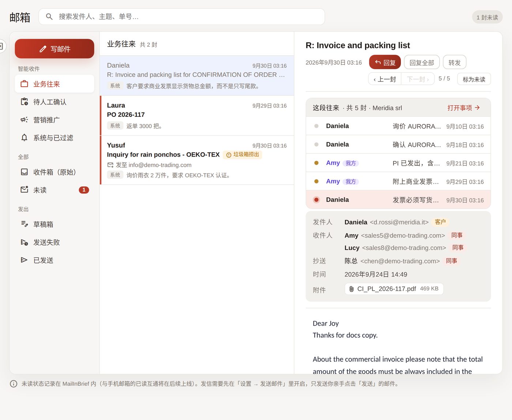Select thread row 发票必须写货 from Daniela

398,199
